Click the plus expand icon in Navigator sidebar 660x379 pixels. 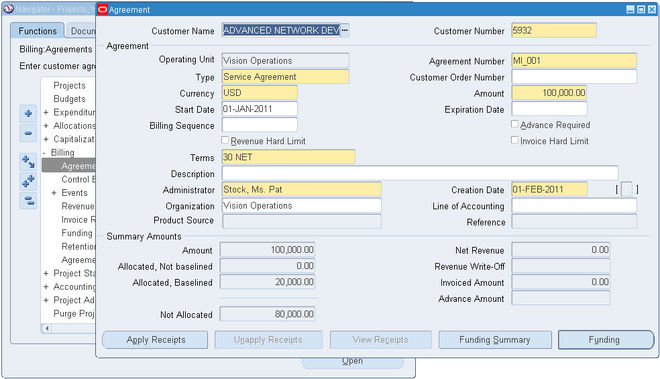click(x=28, y=114)
